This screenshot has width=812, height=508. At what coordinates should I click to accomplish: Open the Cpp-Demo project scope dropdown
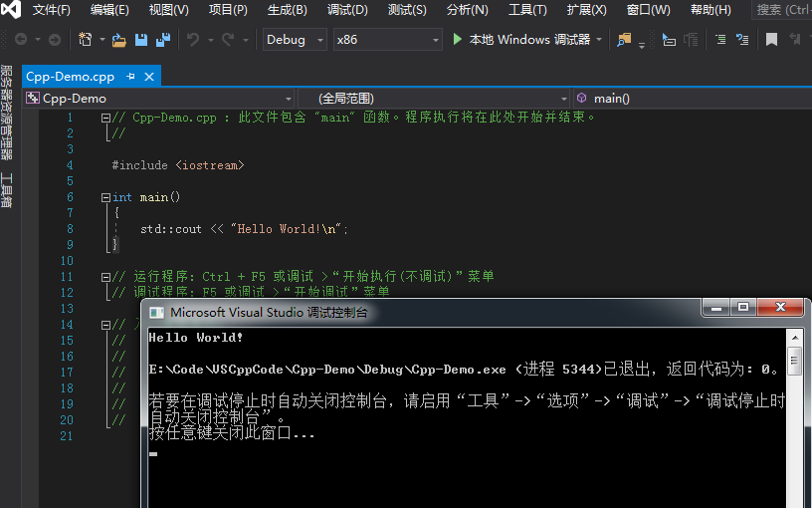point(158,98)
